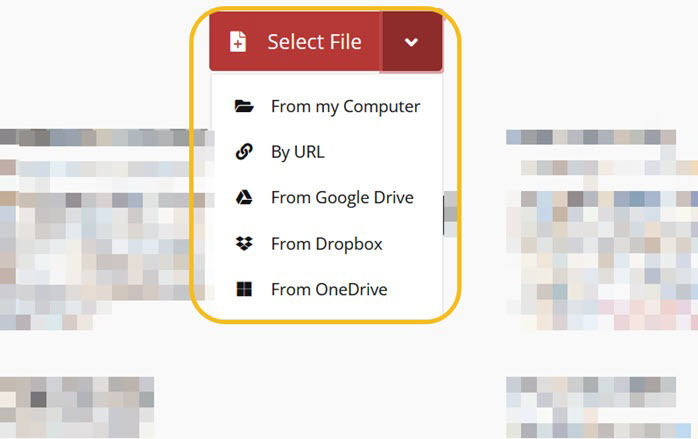
Task: Click the red Select File button
Action: 295,42
